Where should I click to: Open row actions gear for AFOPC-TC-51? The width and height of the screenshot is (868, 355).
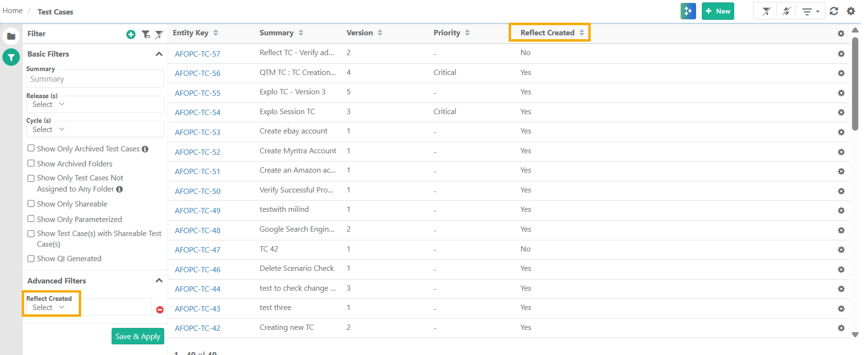click(x=841, y=171)
